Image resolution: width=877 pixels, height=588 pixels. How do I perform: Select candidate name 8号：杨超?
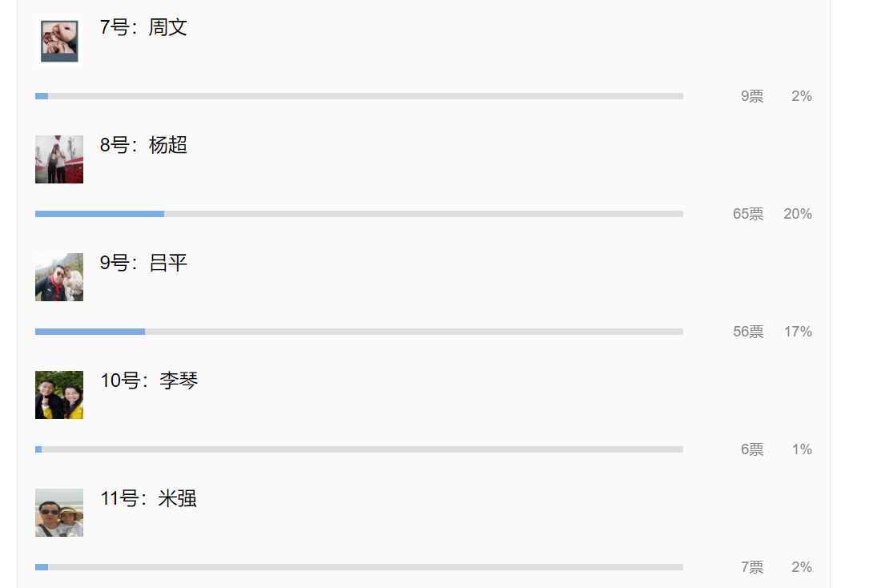tap(143, 146)
